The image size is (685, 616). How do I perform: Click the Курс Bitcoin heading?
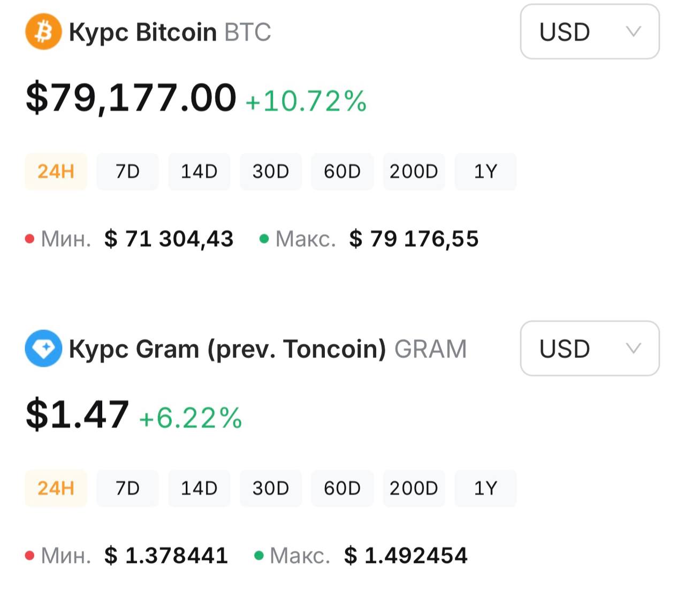coord(143,32)
